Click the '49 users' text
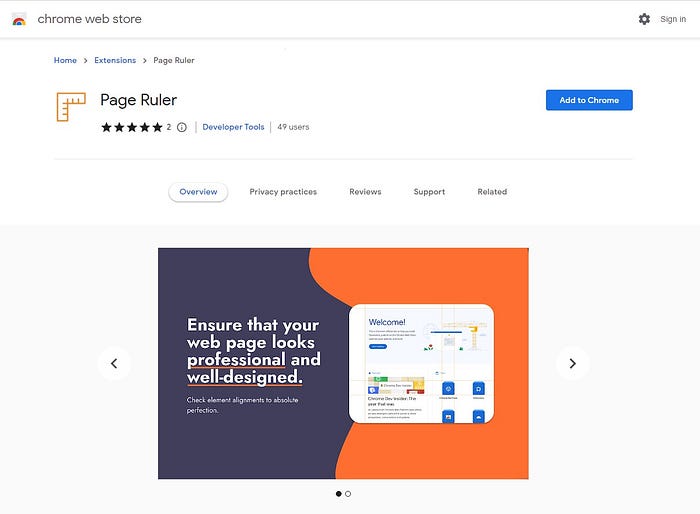 pyautogui.click(x=293, y=127)
